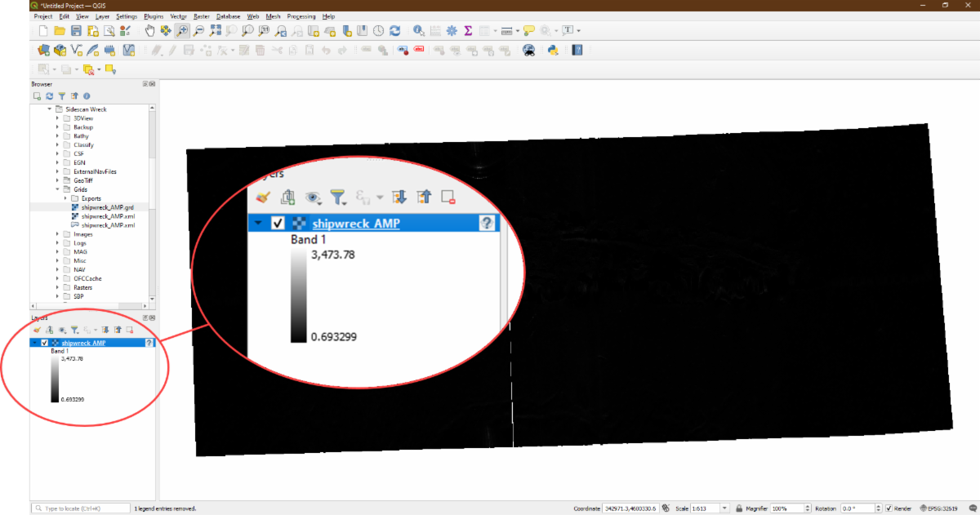Viewport: 980px width, 515px height.
Task: Expand the Bathy folder in Browser
Action: 58,136
